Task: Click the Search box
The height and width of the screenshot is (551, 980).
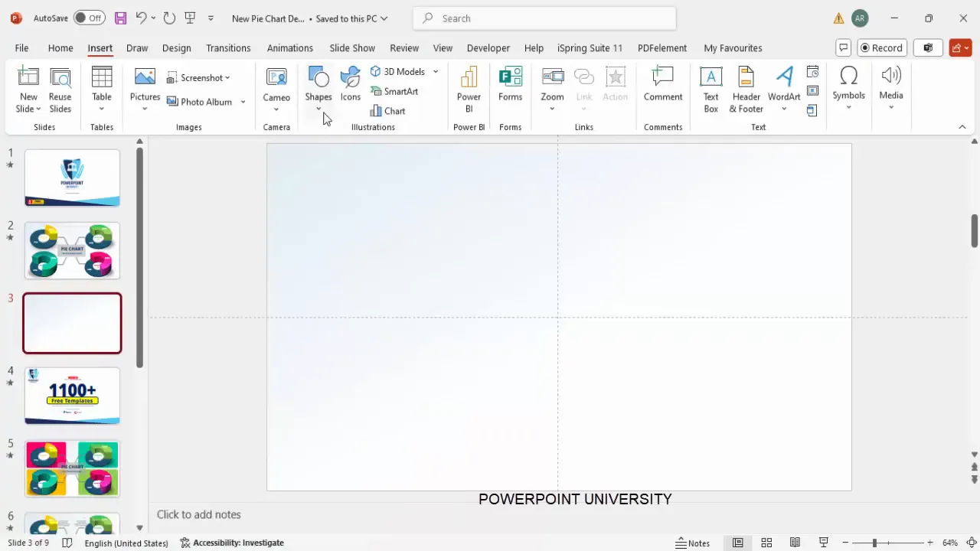Action: (544, 18)
